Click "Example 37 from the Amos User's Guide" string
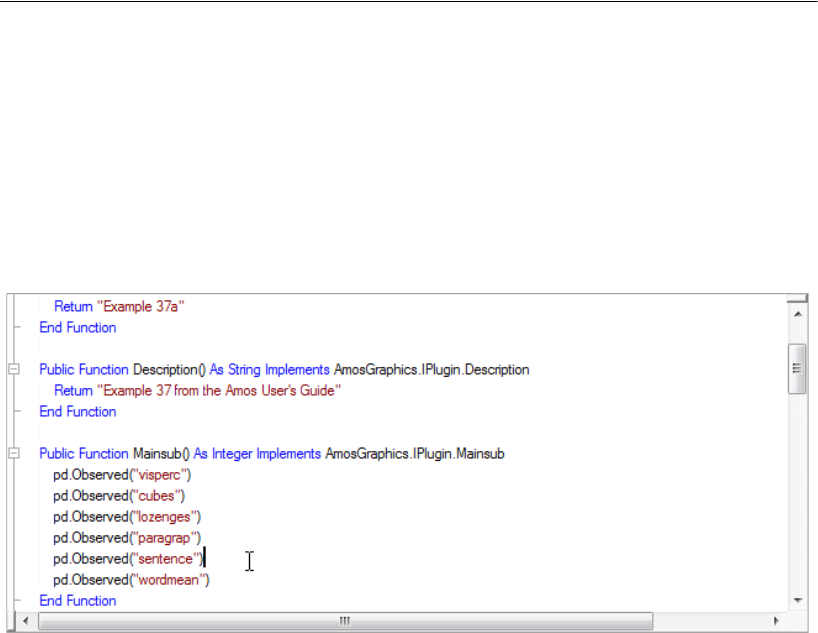The image size is (818, 633). [x=219, y=390]
